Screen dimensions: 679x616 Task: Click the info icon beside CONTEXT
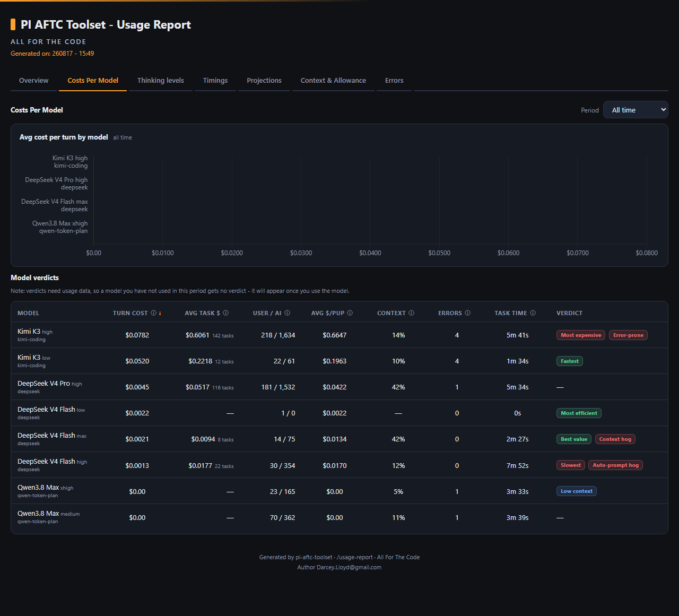[x=411, y=313]
